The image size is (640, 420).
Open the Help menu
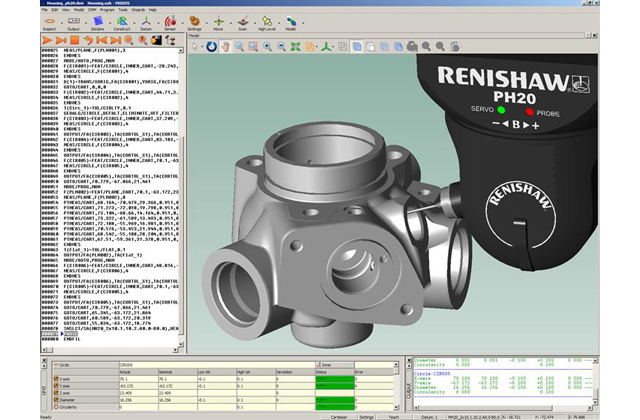152,10
